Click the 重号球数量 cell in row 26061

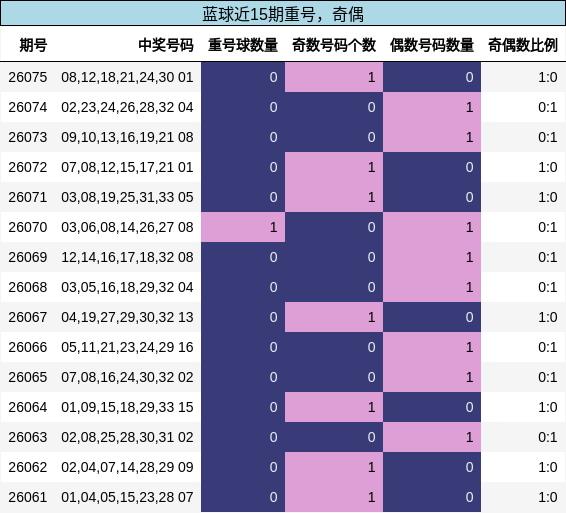(243, 497)
